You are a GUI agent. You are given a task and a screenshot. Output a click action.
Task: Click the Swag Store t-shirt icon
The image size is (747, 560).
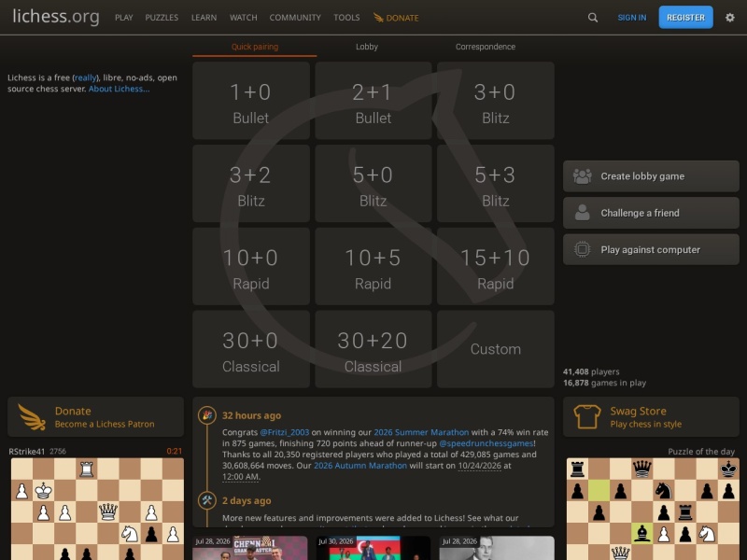pos(587,416)
